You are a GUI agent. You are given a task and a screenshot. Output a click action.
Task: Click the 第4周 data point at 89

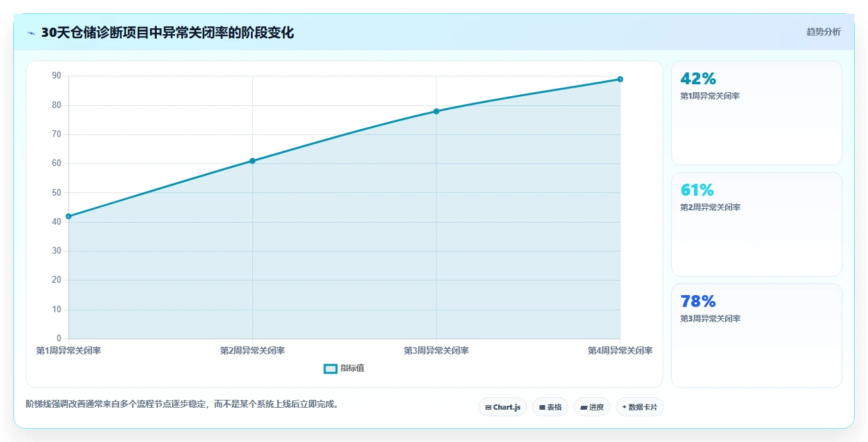pyautogui.click(x=620, y=79)
